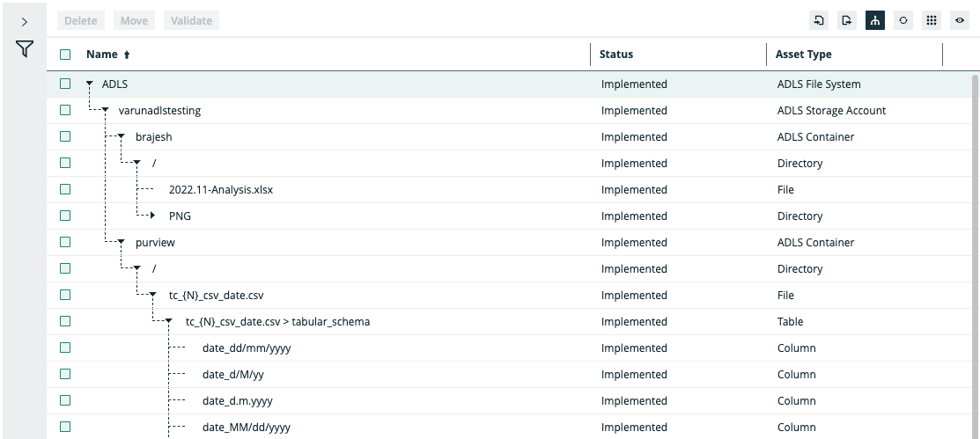Collapse the purview container node
This screenshot has height=439, width=980.
(122, 243)
